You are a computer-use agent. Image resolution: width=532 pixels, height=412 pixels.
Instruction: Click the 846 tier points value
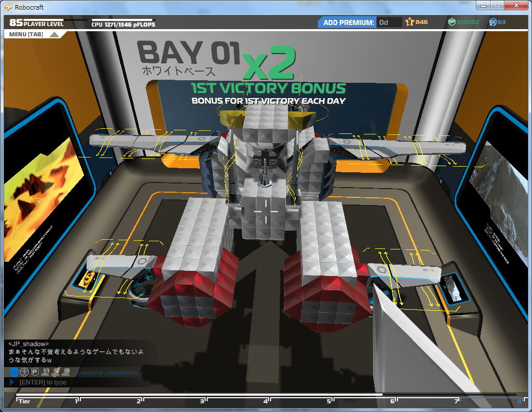click(422, 22)
